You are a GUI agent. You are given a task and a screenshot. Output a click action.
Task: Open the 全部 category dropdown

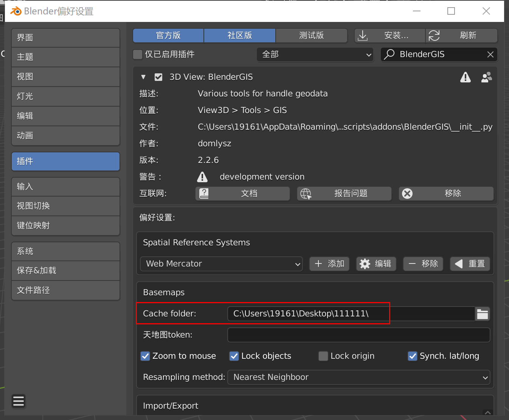[315, 54]
